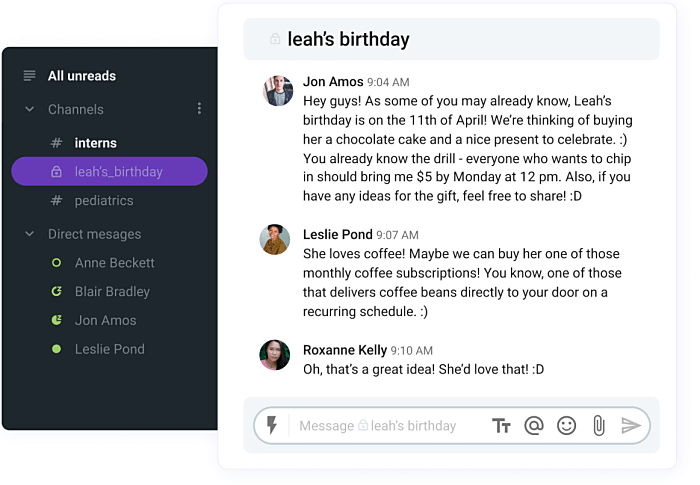Click the lightning bolt quick actions icon
Viewport: 700px width, 485px height.
pos(272,426)
